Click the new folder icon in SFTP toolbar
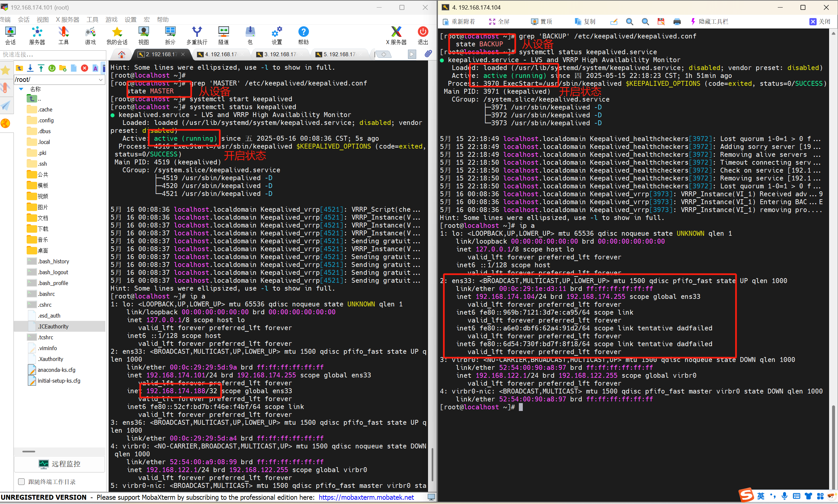 click(63, 68)
